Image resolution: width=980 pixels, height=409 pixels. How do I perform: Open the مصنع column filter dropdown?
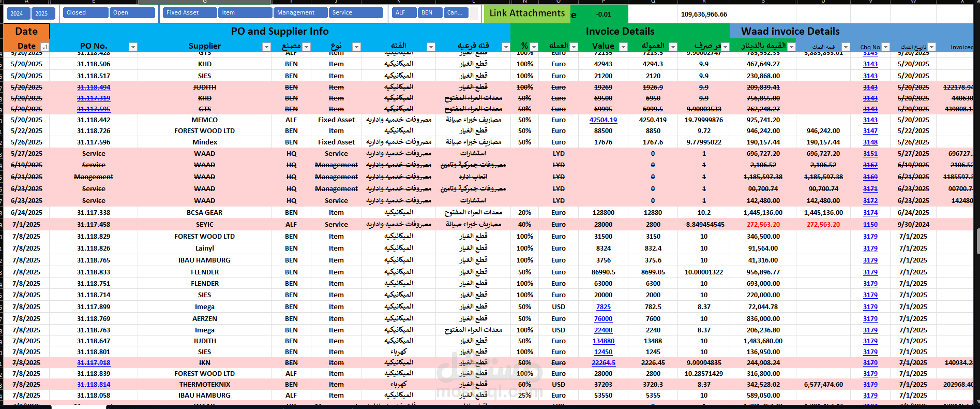(306, 47)
